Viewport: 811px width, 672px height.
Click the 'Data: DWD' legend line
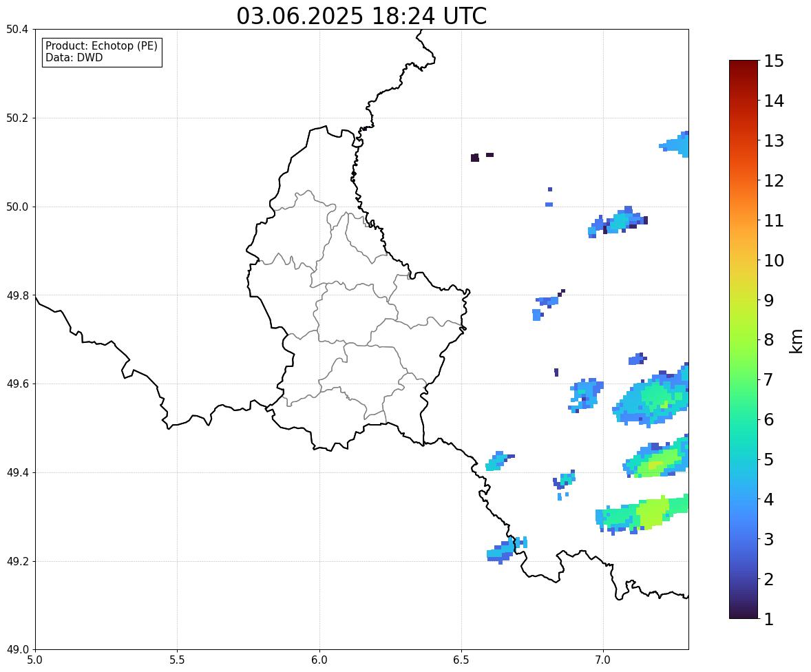coord(74,58)
